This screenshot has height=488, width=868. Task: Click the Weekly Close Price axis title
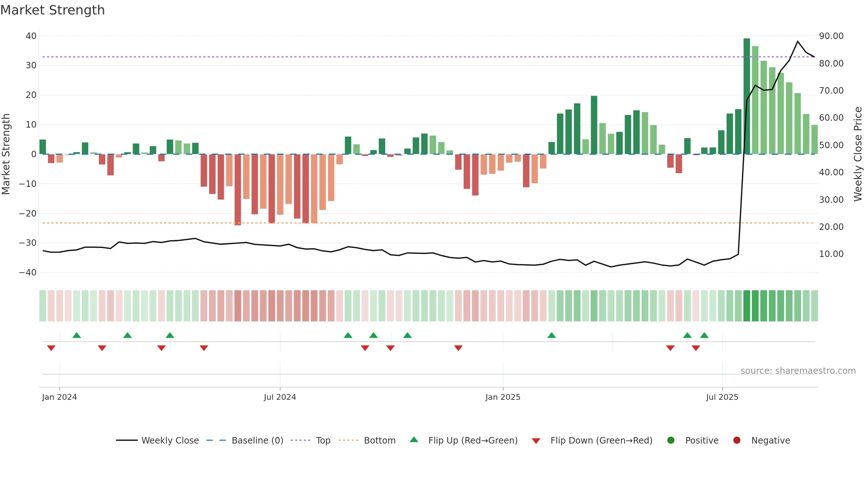tap(858, 154)
